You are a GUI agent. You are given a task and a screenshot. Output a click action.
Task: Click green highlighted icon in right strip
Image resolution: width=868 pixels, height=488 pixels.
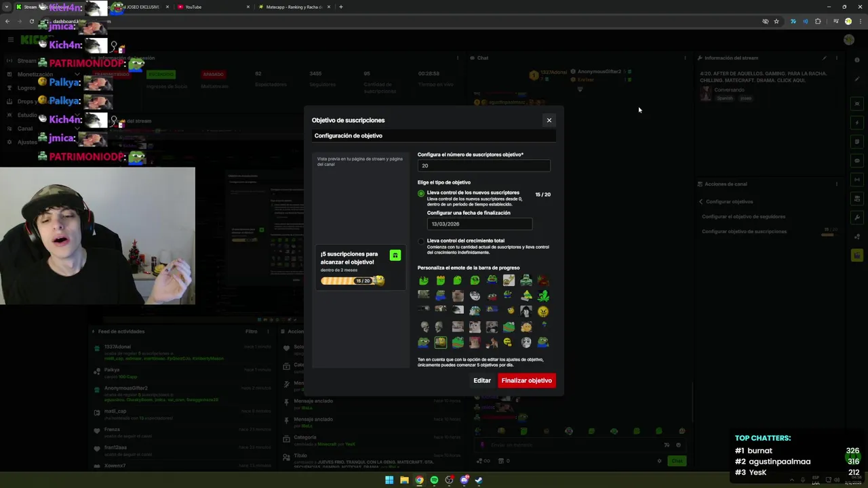click(x=857, y=255)
